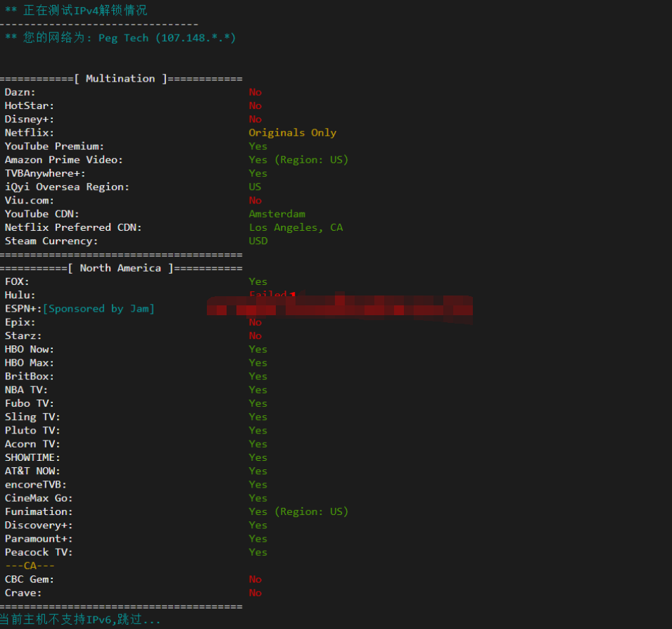Click the ESPN+ label
672x629 pixels.
point(23,309)
